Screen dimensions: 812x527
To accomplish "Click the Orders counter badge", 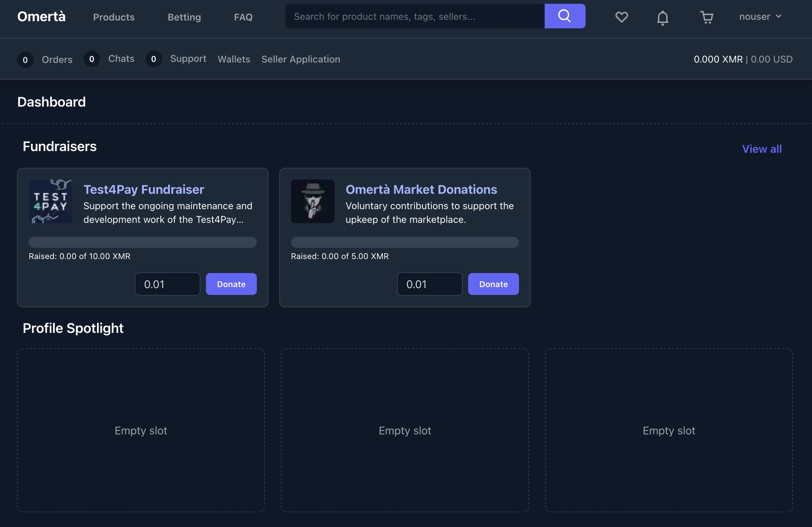I will 25,60.
